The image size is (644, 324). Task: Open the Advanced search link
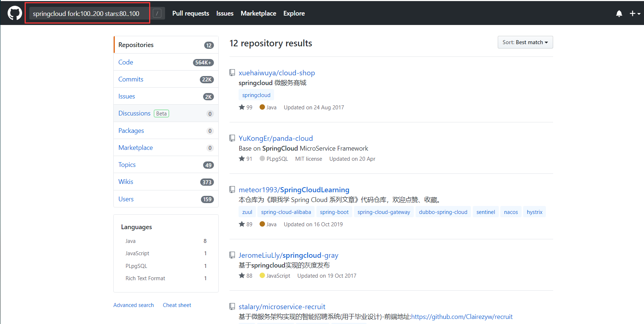tap(133, 305)
